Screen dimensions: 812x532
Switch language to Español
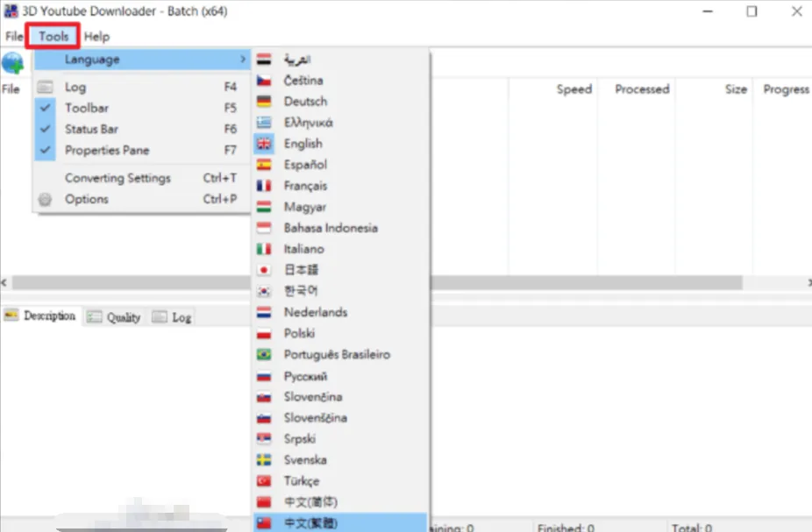pos(341,165)
